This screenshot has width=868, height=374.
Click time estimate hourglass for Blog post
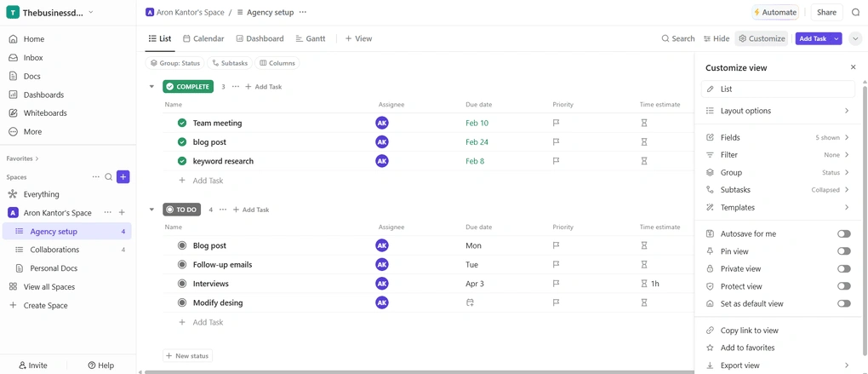[644, 245]
